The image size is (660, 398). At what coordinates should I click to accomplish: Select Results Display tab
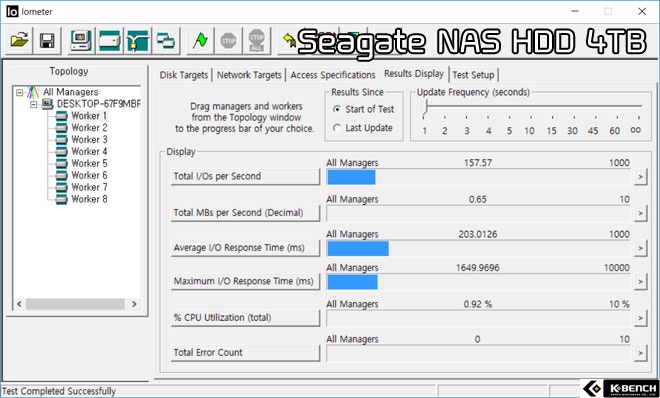click(x=414, y=74)
